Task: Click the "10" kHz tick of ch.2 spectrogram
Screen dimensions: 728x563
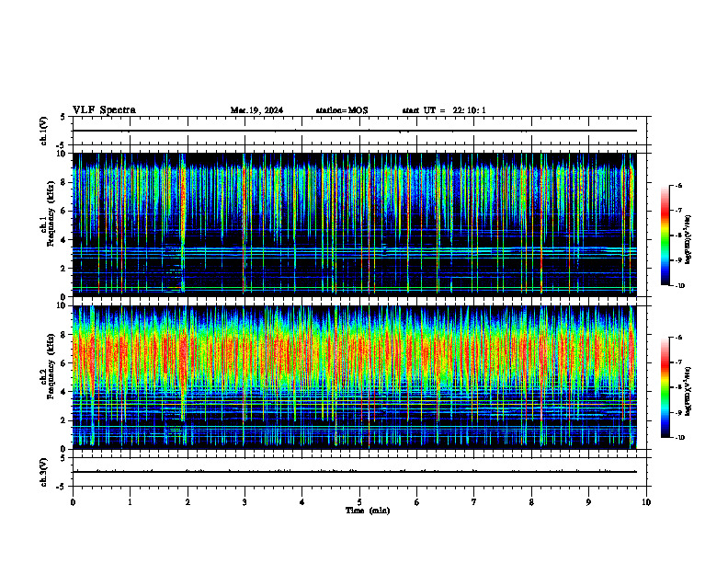Action: [x=63, y=305]
